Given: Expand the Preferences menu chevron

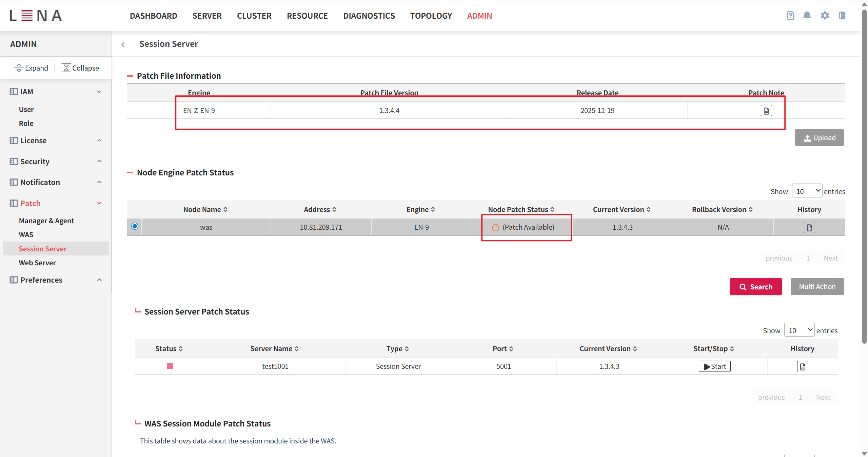Looking at the screenshot, I should [99, 280].
